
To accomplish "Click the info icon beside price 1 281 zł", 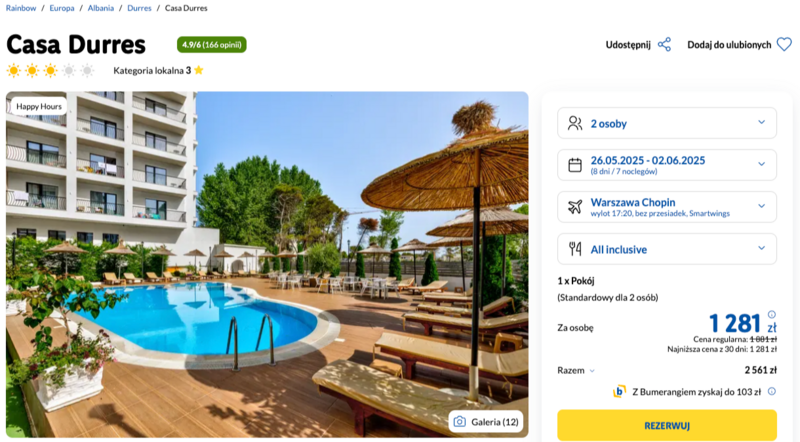I will 772,314.
